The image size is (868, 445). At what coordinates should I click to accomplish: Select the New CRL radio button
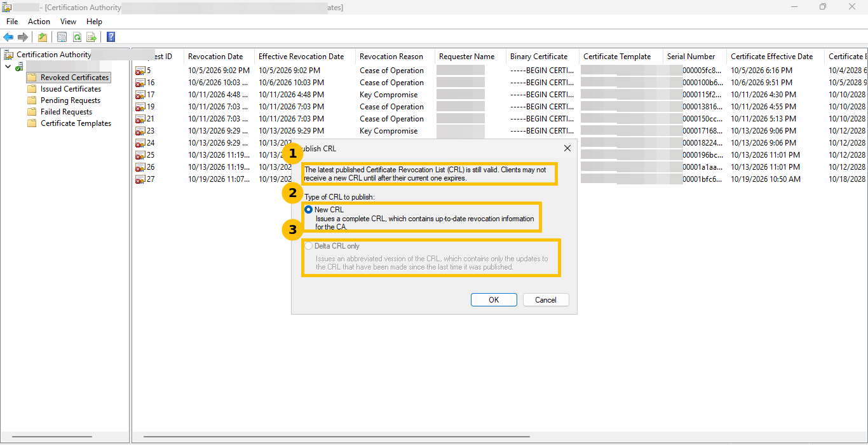[309, 210]
